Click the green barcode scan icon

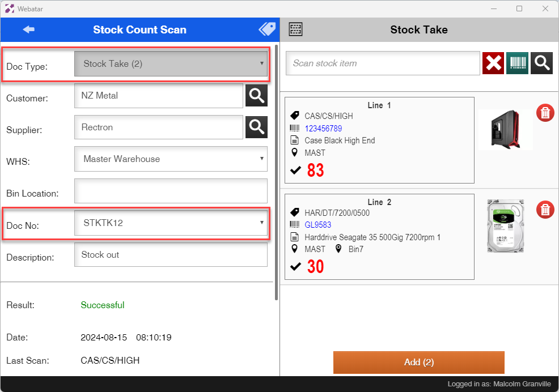click(517, 63)
